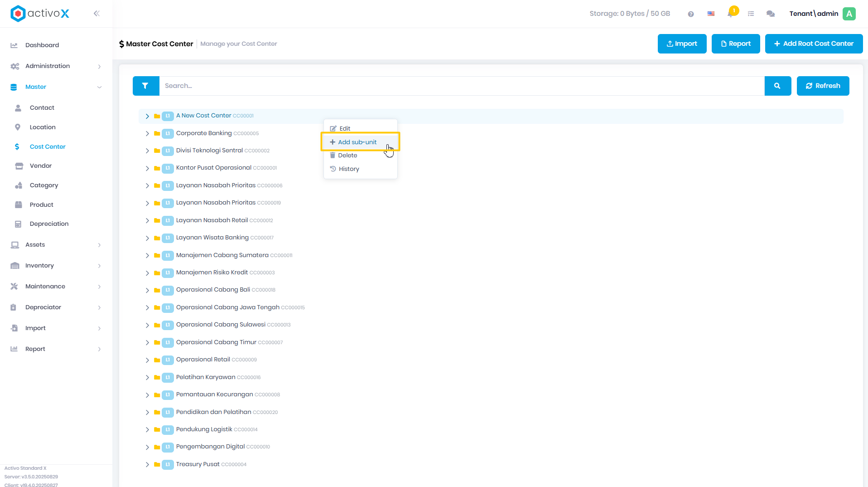Open Maintenance sidebar menu item

tap(56, 287)
